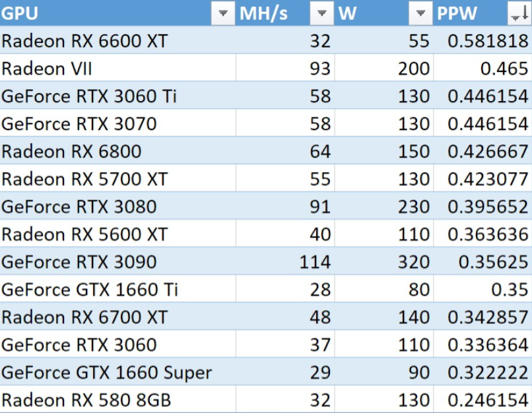Select the PPW header cell

click(482, 13)
